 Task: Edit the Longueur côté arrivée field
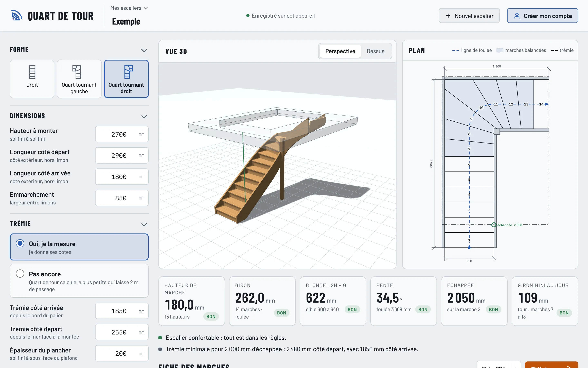tap(122, 177)
